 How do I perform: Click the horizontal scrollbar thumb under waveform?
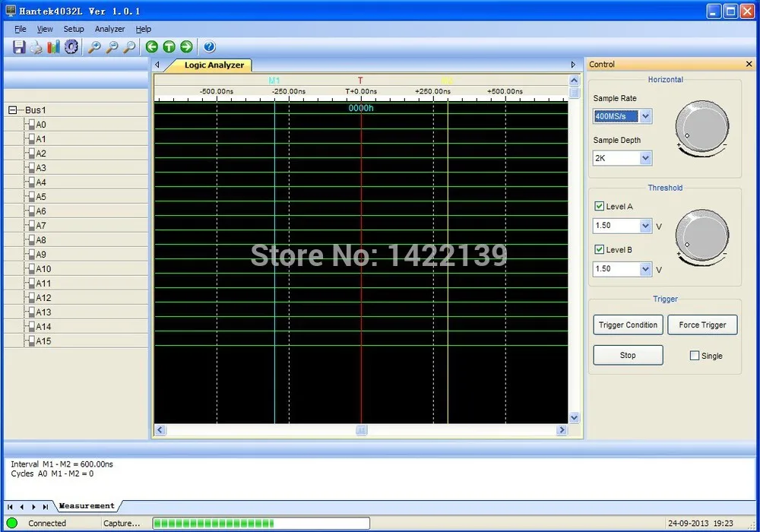(x=361, y=429)
